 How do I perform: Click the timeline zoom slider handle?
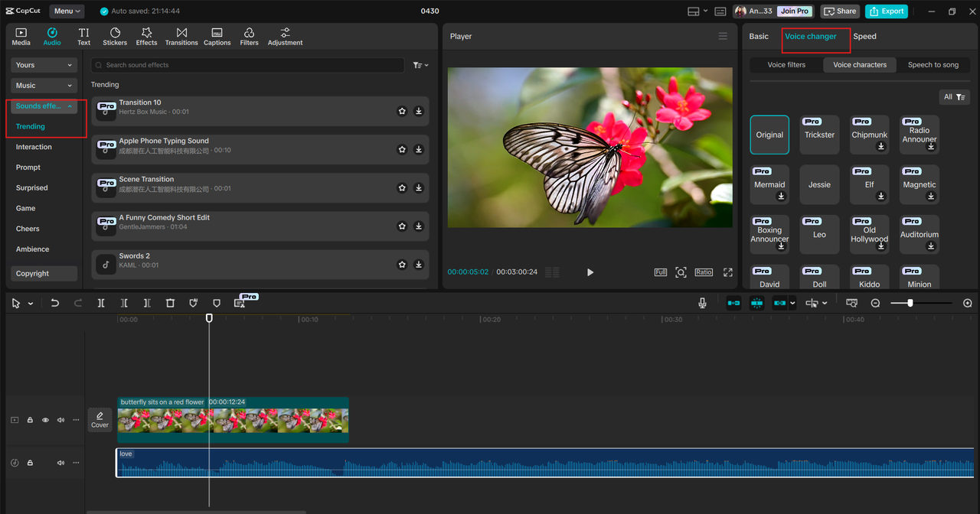(x=910, y=303)
